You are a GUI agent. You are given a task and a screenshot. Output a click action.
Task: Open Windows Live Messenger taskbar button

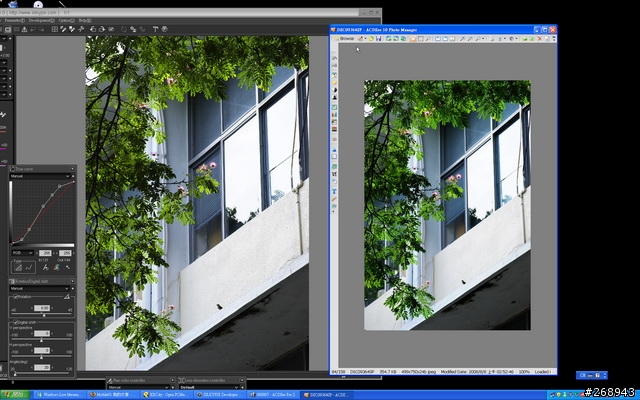click(x=60, y=395)
